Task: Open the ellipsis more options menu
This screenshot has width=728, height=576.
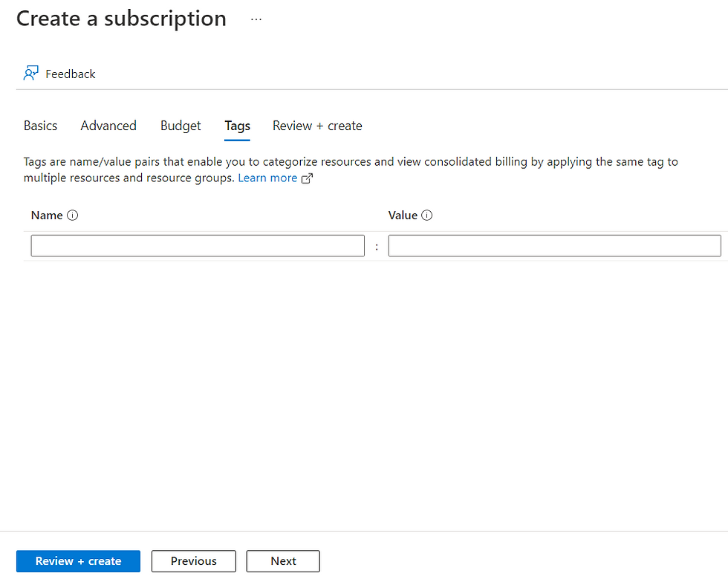Action: point(256,20)
